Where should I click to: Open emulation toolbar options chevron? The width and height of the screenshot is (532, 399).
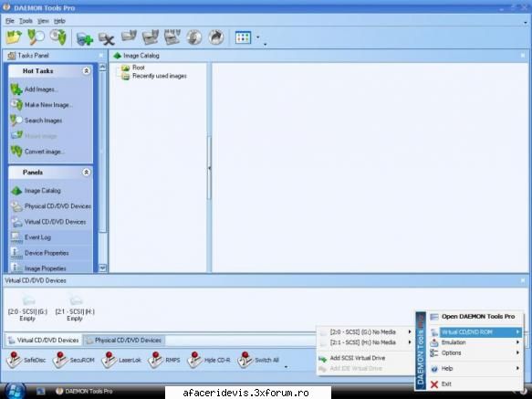pyautogui.click(x=287, y=367)
